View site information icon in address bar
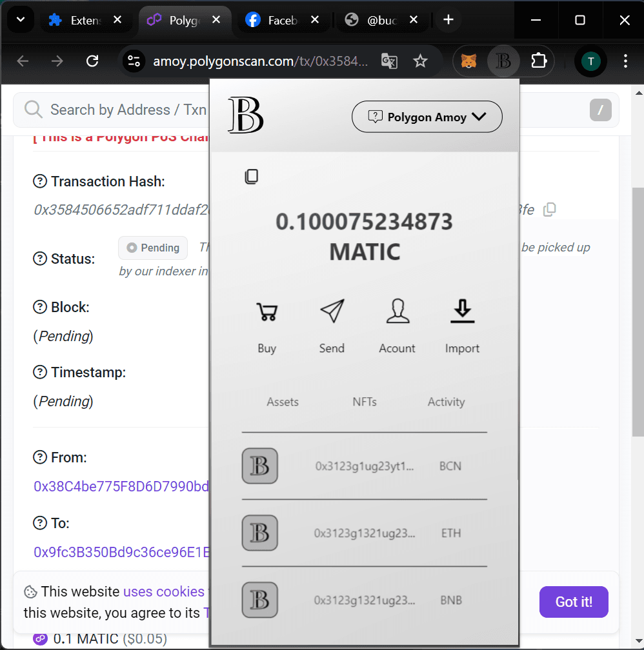 coord(134,61)
